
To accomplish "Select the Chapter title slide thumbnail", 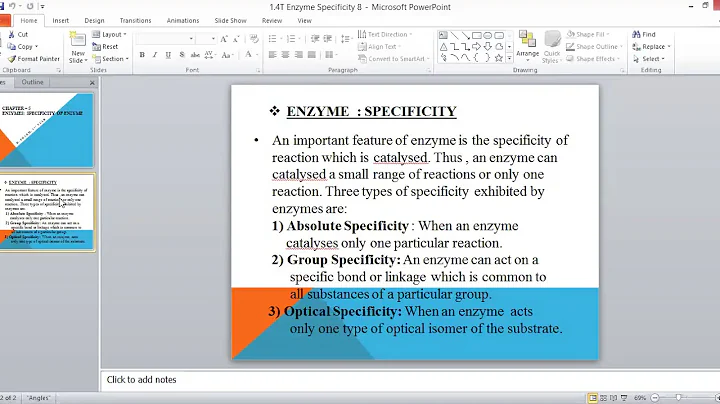I will coord(46,130).
